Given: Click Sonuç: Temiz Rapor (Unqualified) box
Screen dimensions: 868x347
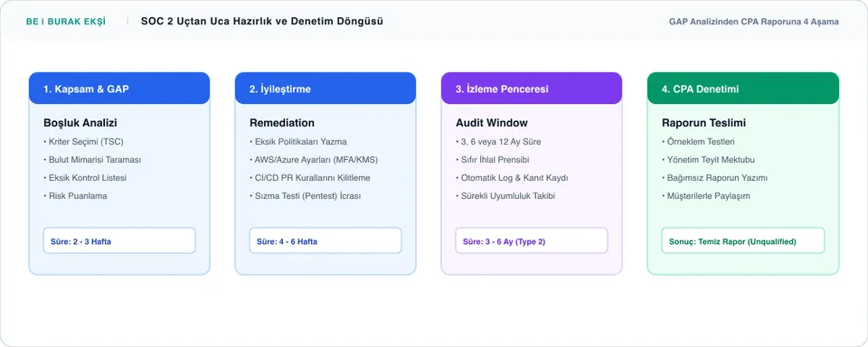Looking at the screenshot, I should click(x=743, y=240).
